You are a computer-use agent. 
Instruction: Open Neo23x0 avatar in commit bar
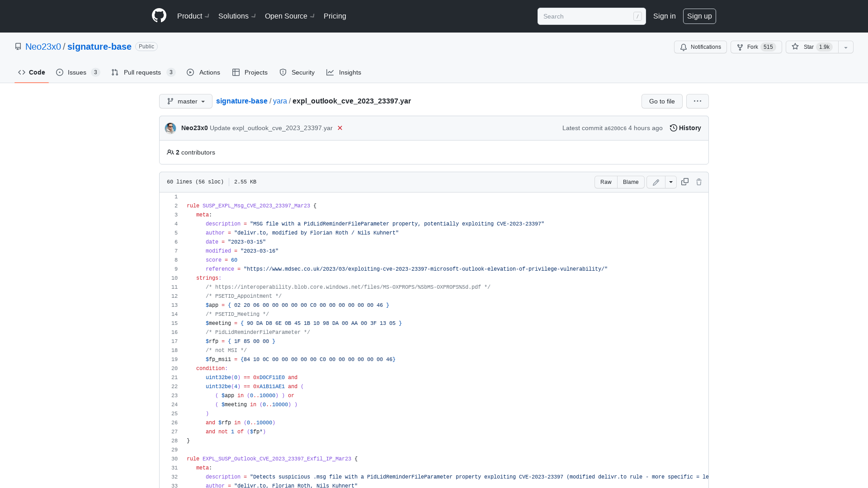click(x=170, y=128)
